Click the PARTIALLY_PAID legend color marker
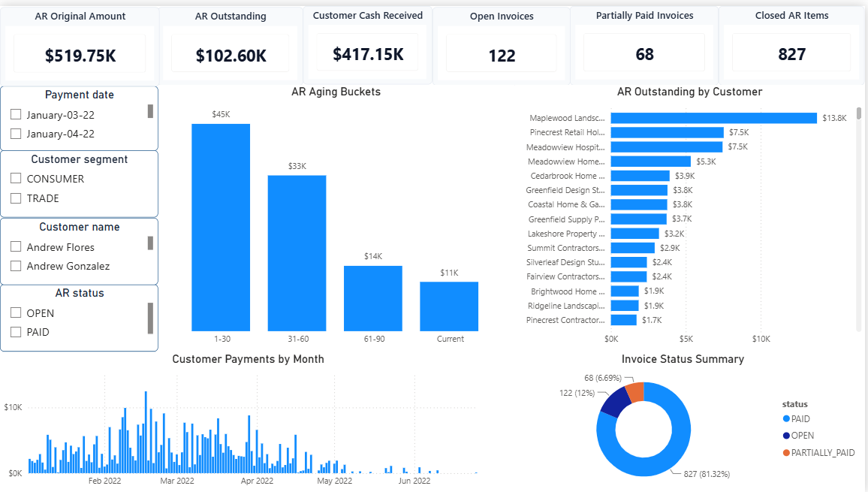Image resolution: width=868 pixels, height=492 pixels. tap(786, 453)
